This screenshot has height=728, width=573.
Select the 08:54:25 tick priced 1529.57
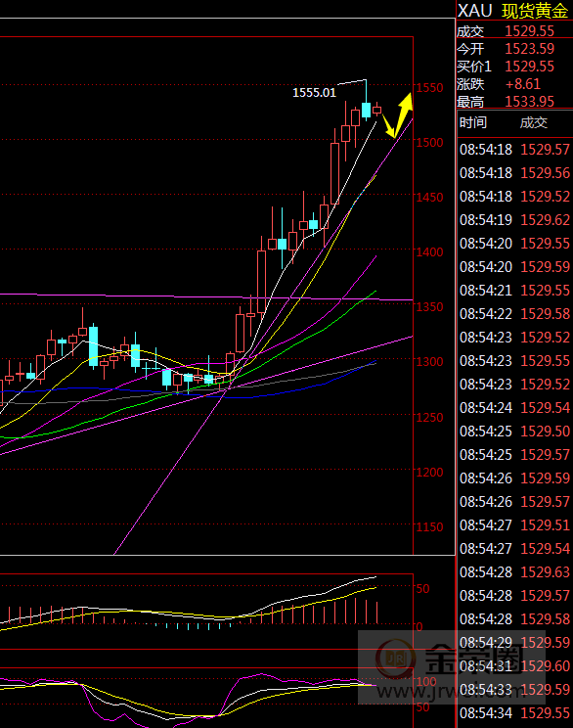click(514, 455)
